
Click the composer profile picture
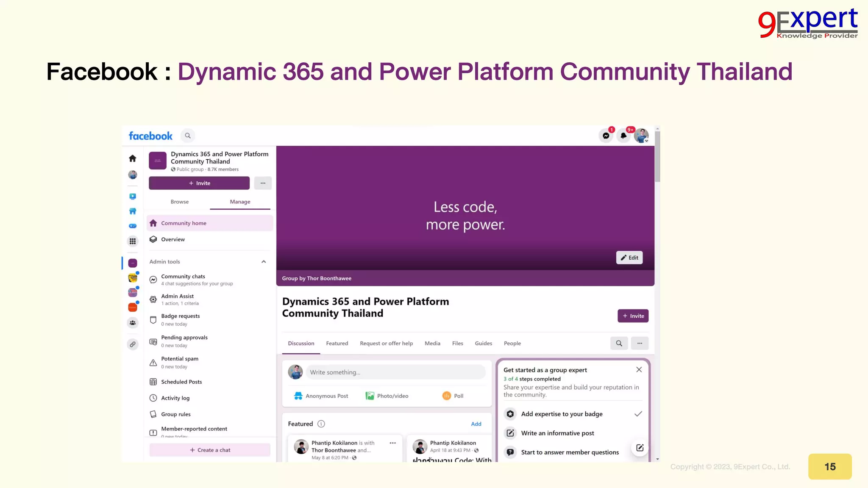[295, 372]
